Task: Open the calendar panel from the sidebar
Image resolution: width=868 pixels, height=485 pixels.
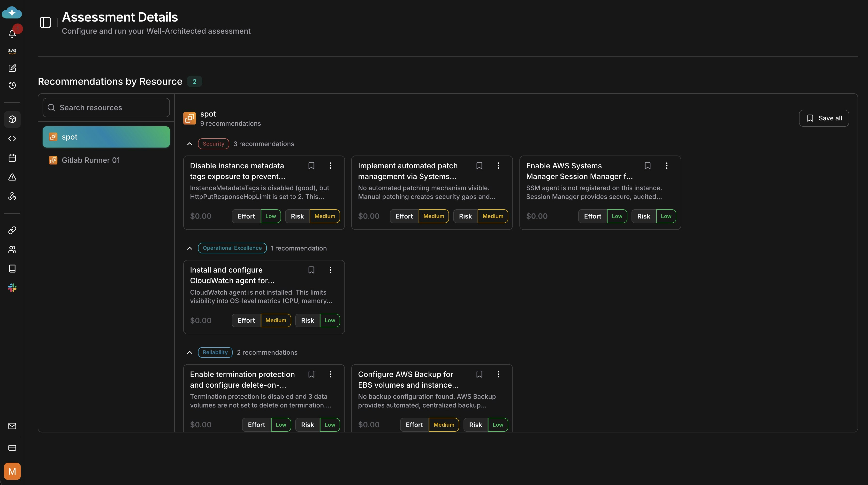Action: (x=12, y=157)
